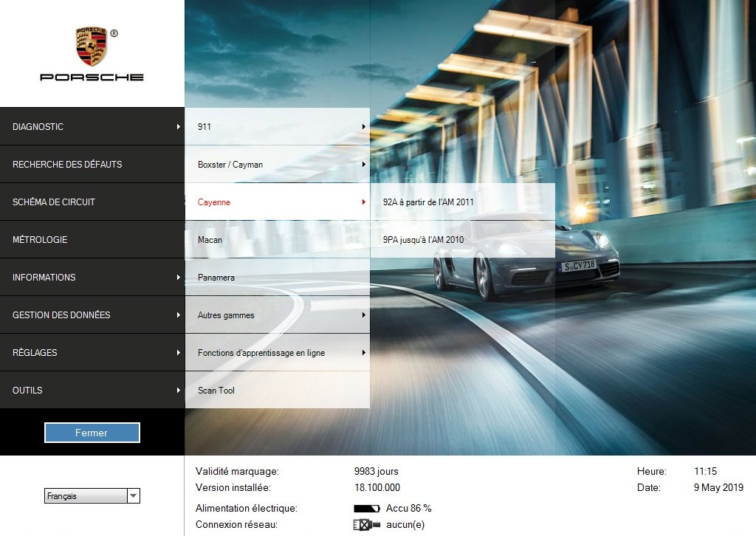The width and height of the screenshot is (756, 536).
Task: Click 'aucun(e)' network status text
Action: pyautogui.click(x=405, y=524)
